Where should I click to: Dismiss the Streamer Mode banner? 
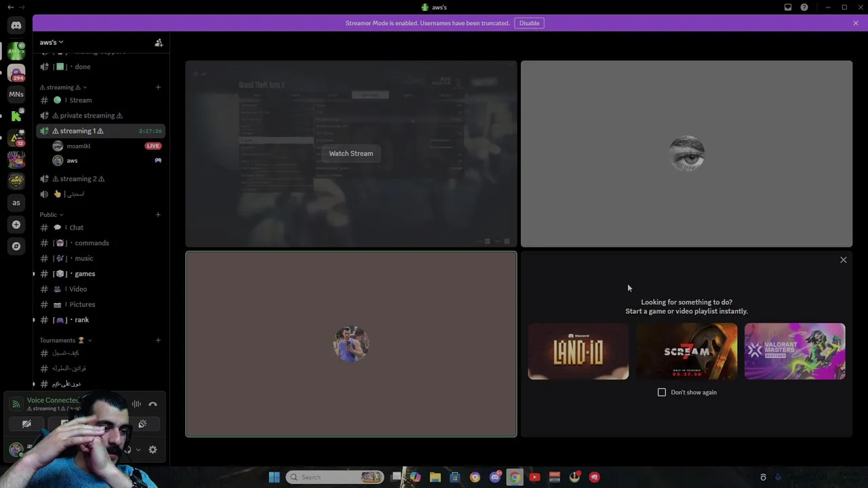pyautogui.click(x=856, y=23)
